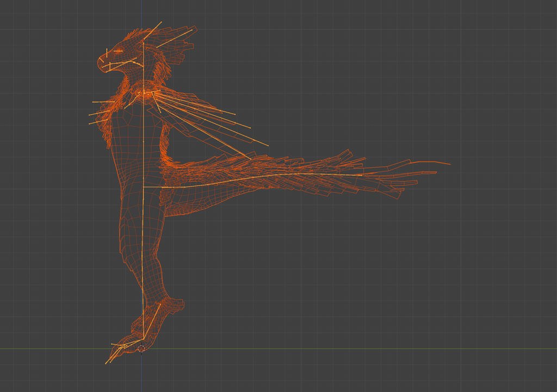The width and height of the screenshot is (557, 392).
Task: Select the toe claw bone at bottom left
Action: [x=112, y=358]
